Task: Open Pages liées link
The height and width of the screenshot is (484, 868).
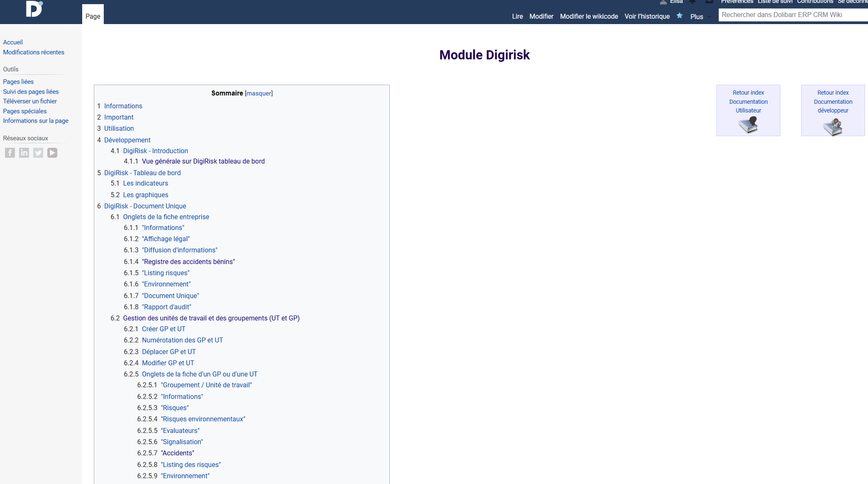Action: [18, 82]
